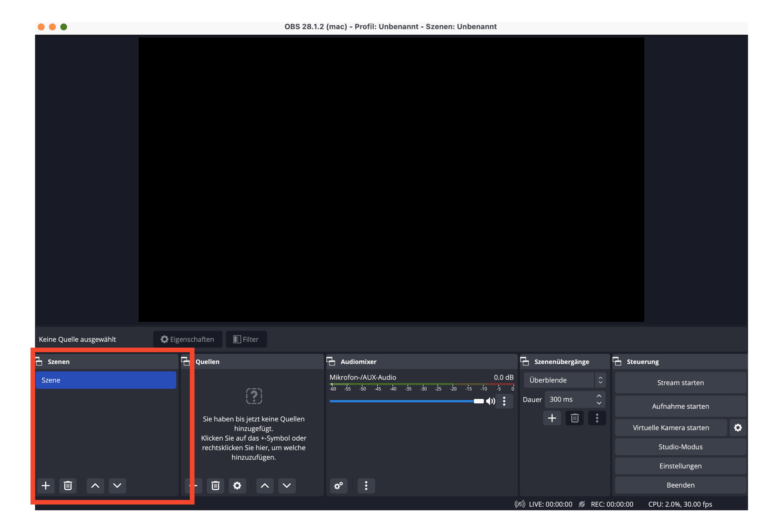Open scene transition three-dot properties menu

[x=597, y=418]
